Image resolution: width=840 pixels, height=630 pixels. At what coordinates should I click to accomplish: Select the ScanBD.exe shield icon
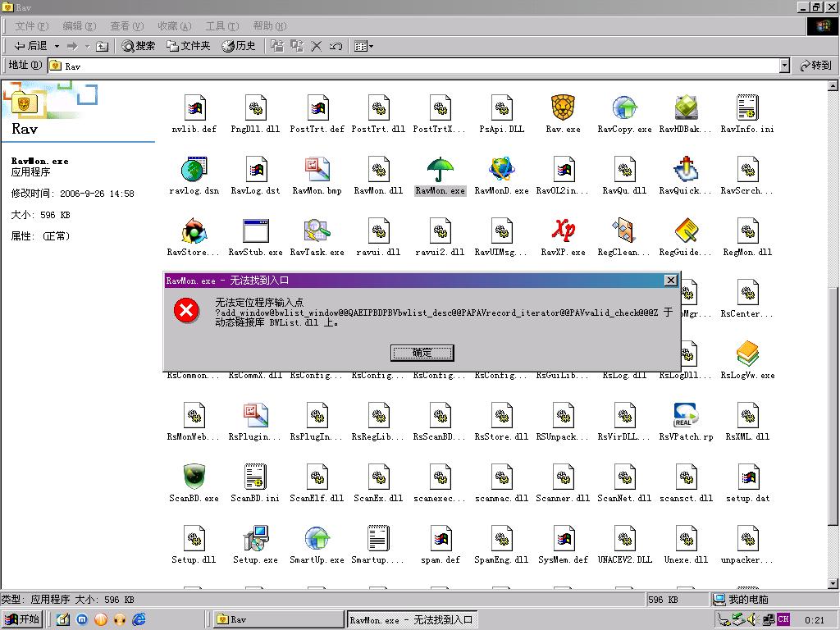194,477
